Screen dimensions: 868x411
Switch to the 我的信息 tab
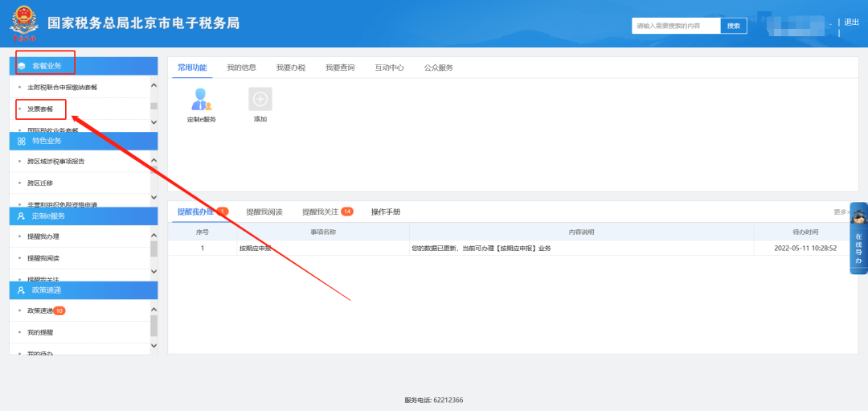click(x=241, y=68)
